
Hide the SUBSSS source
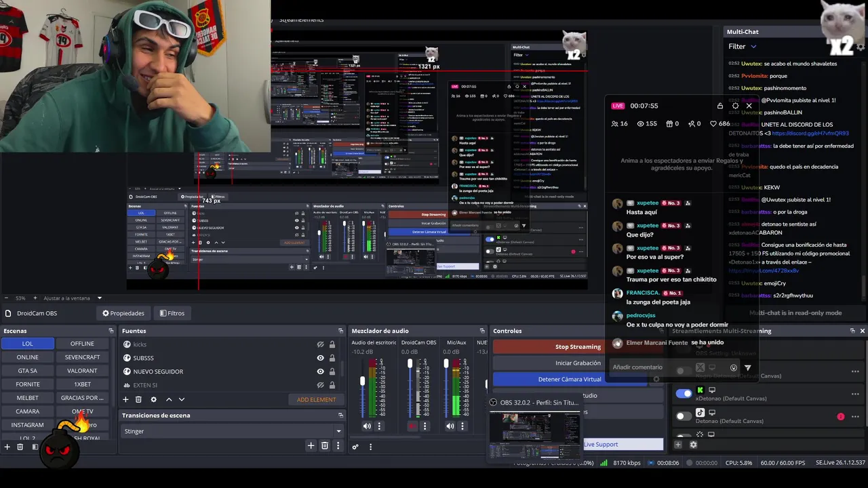coord(320,358)
